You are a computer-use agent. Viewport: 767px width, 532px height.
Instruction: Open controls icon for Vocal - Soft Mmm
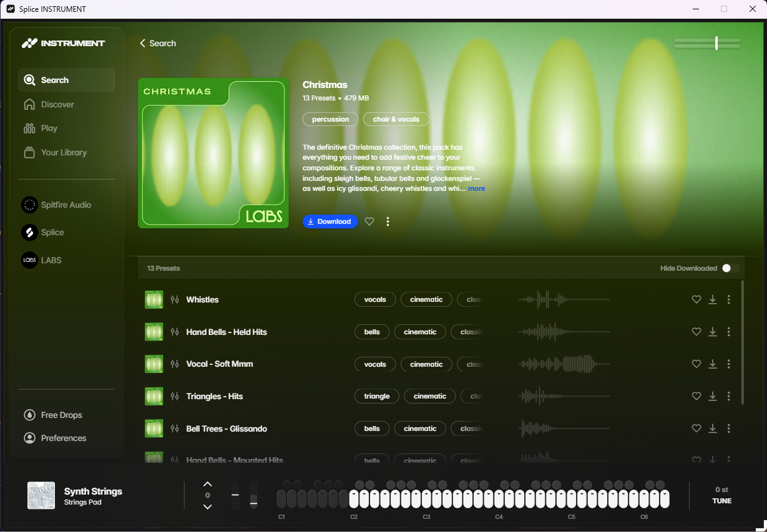tap(175, 364)
